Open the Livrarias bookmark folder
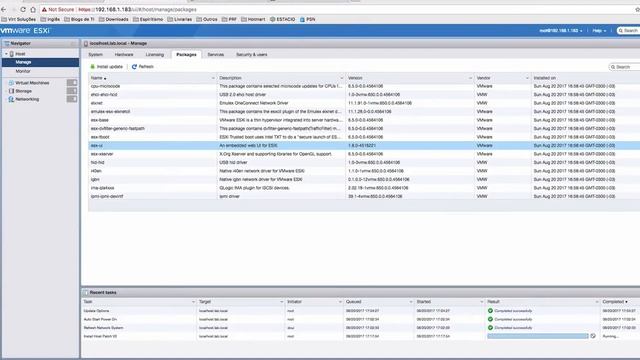 point(180,19)
